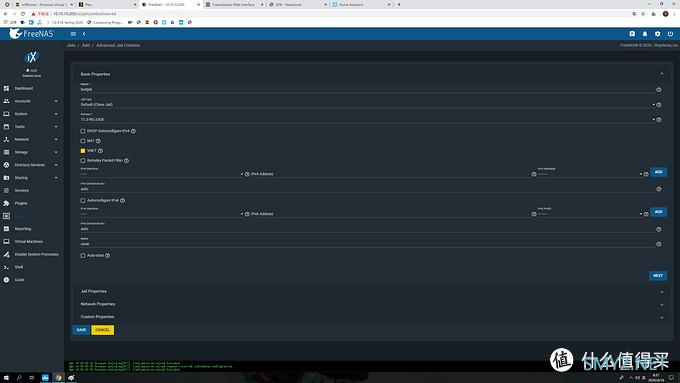Viewport: 680px width, 383px height.
Task: Open the System sidebar icon
Action: click(x=7, y=114)
